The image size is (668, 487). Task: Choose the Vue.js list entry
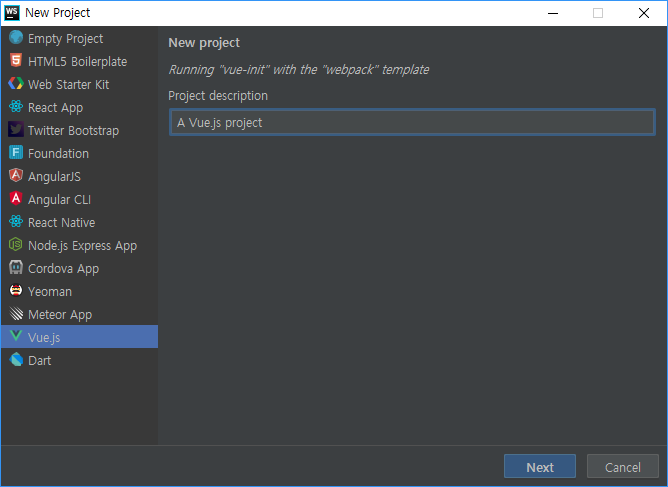click(x=79, y=337)
